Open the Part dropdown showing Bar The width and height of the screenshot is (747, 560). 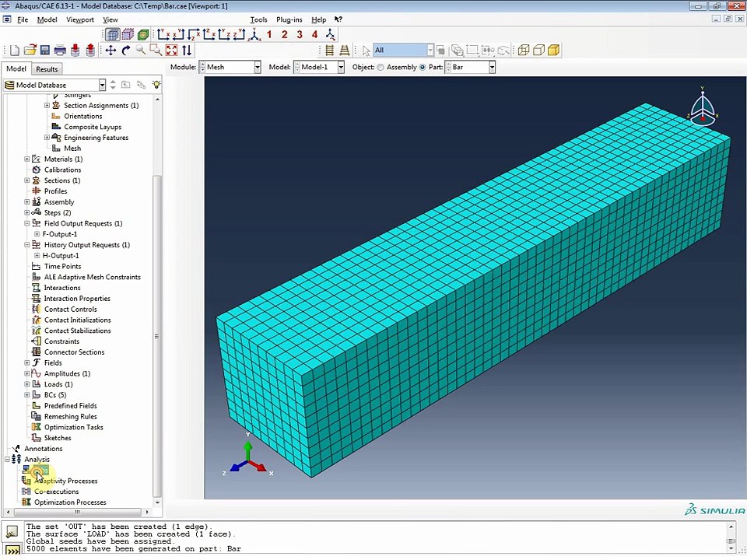(x=470, y=67)
